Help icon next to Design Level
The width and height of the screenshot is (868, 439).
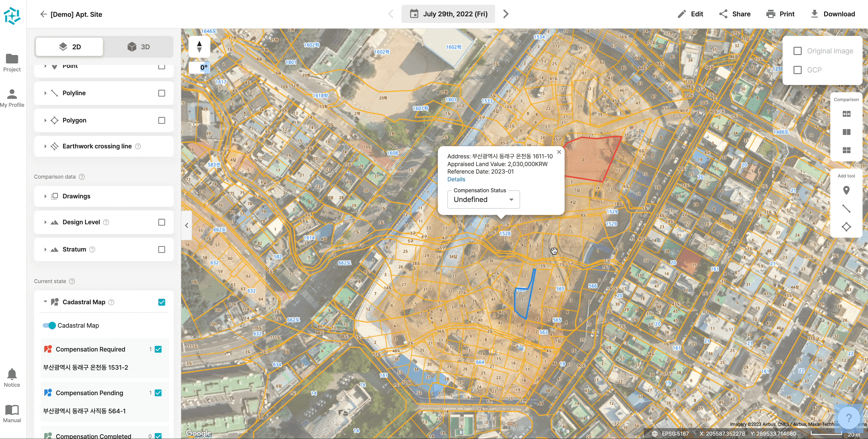click(106, 222)
